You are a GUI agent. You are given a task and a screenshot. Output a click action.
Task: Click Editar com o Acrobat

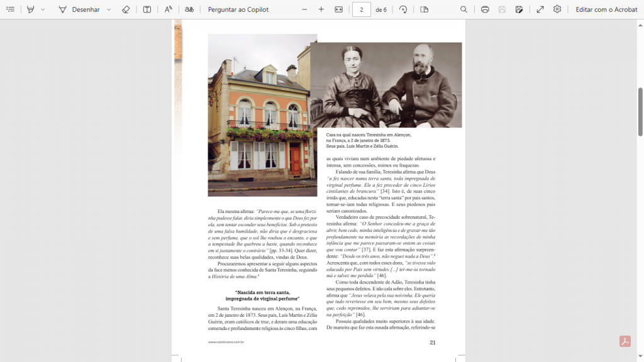606,9
